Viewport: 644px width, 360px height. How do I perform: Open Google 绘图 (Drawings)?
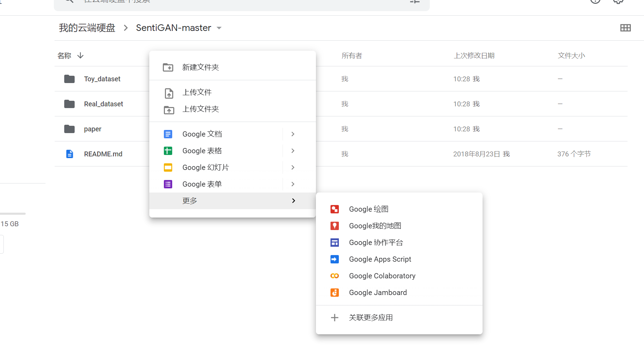(x=368, y=209)
